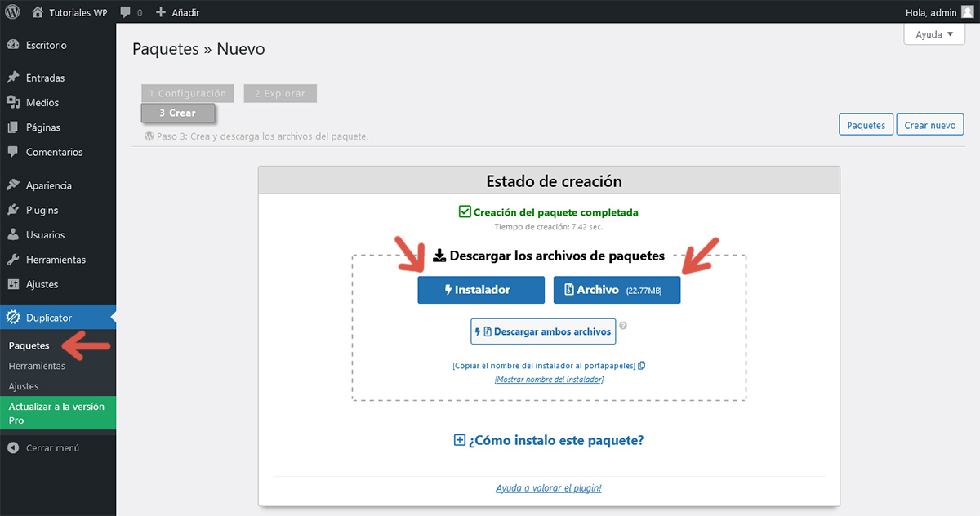Click Ayuda a valorar el plugin! link

(x=549, y=488)
